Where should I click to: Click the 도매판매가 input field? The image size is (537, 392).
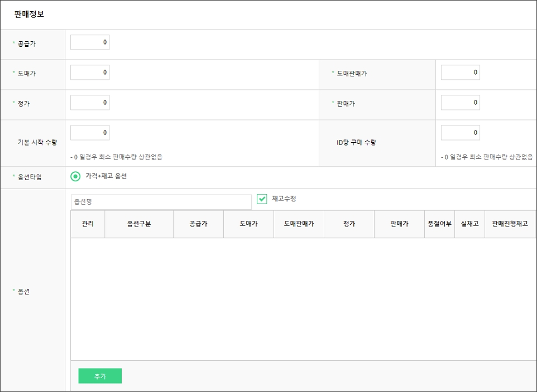pos(460,72)
